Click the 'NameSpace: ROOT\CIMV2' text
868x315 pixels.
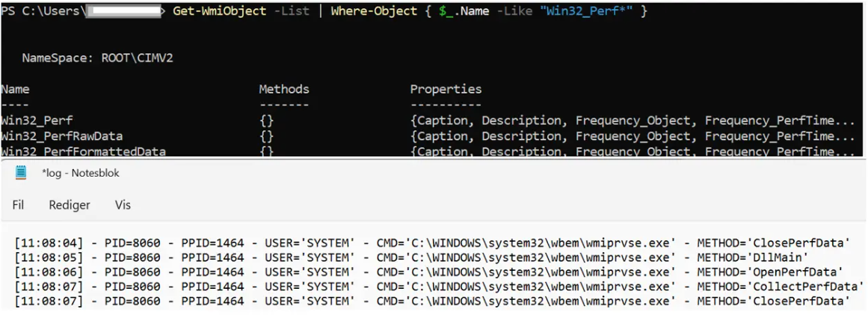coord(97,58)
